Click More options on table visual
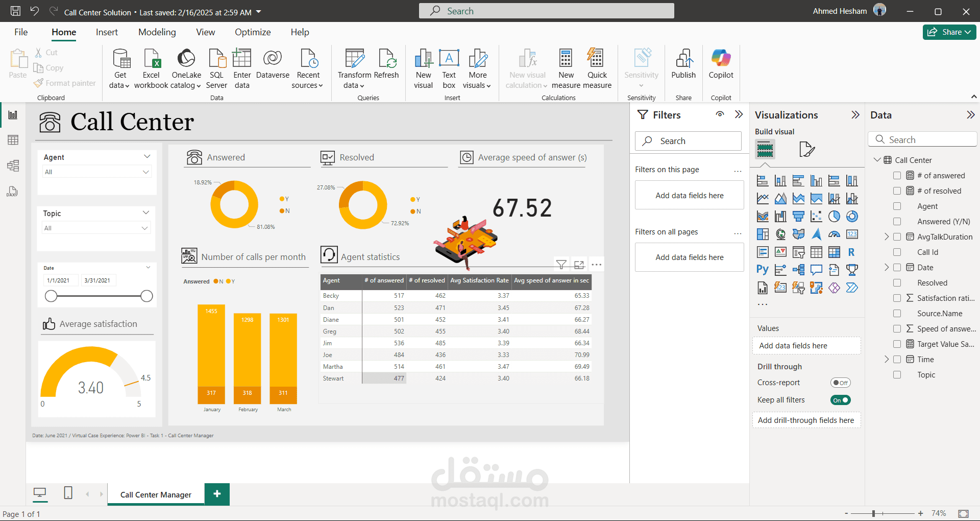The height and width of the screenshot is (521, 980). click(596, 265)
